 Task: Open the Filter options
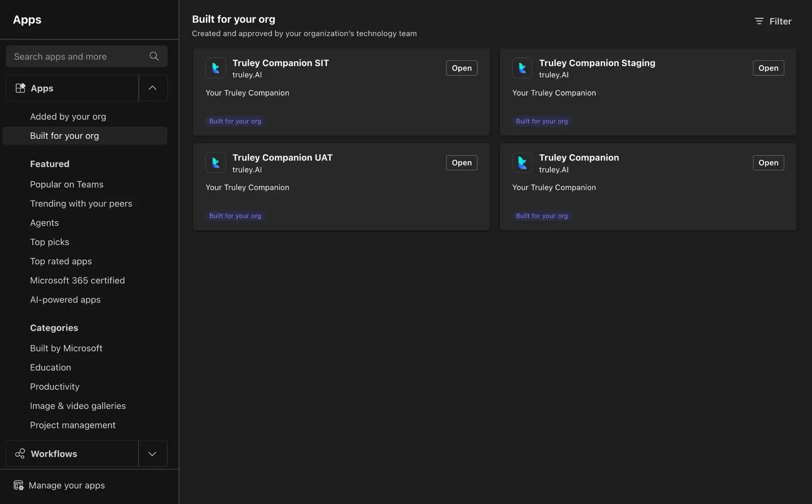773,21
